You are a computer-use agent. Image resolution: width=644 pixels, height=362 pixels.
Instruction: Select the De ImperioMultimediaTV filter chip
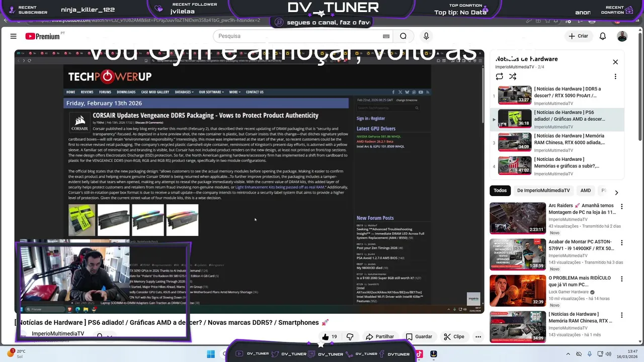click(x=543, y=191)
